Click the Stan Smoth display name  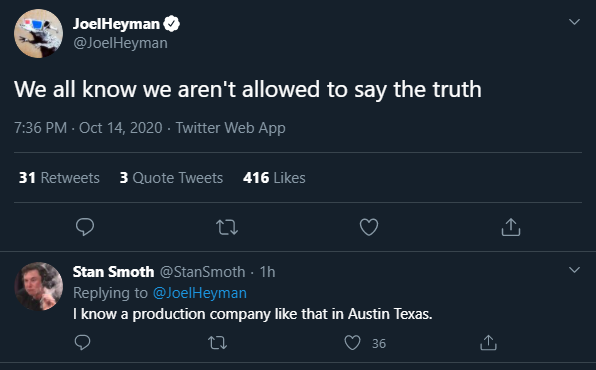pos(113,272)
